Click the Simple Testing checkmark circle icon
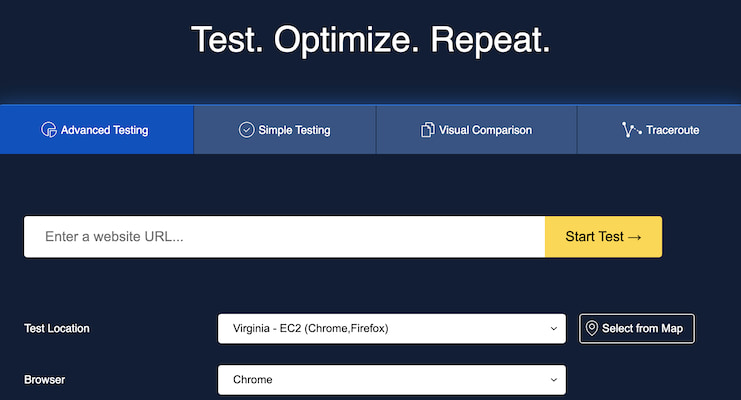Screen dimensions: 741x400 coord(246,130)
